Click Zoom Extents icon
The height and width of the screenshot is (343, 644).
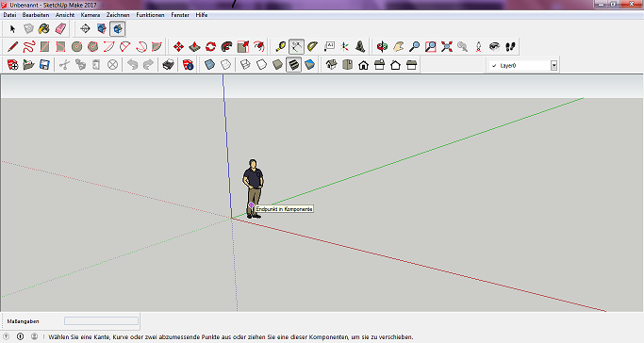click(x=446, y=46)
